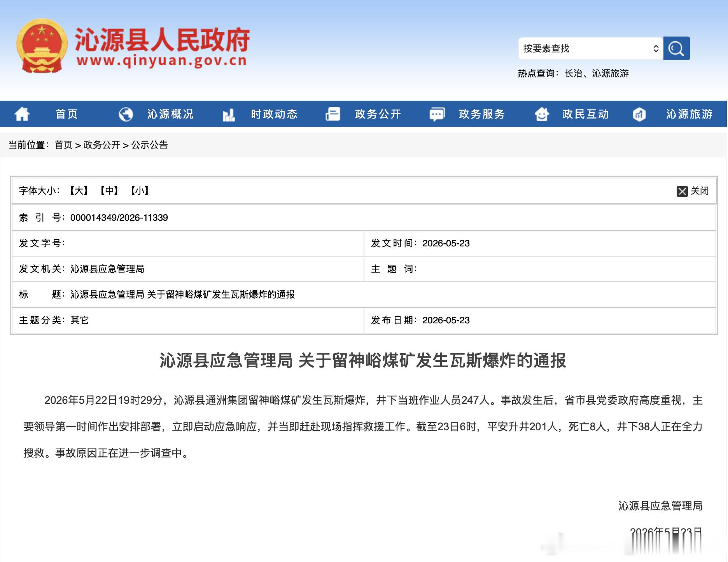
Task: Click the blue search magnifier button
Action: pos(676,49)
